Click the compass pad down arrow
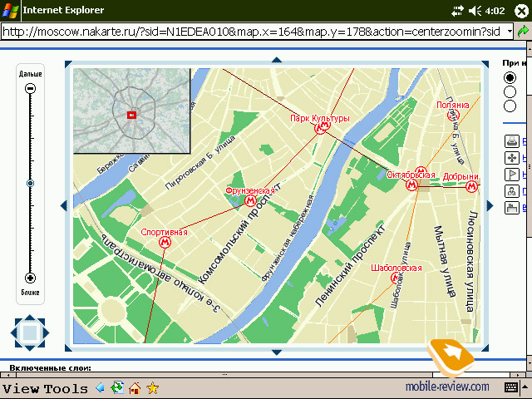 click(30, 348)
